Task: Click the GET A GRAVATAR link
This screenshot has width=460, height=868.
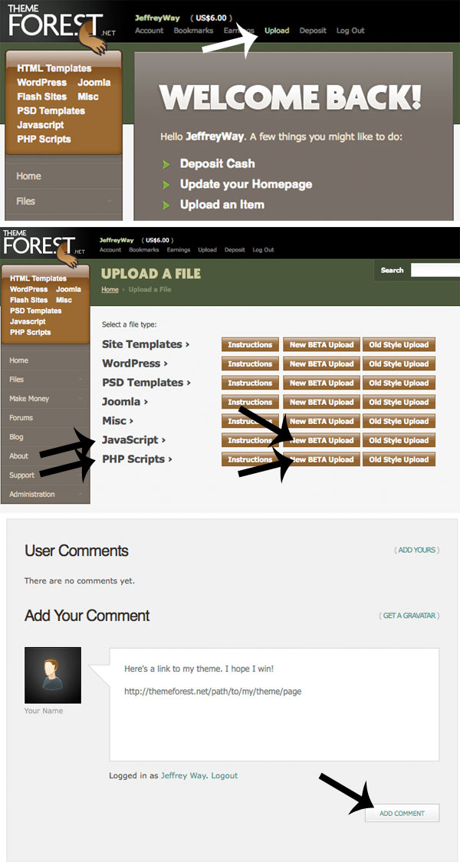Action: [409, 615]
